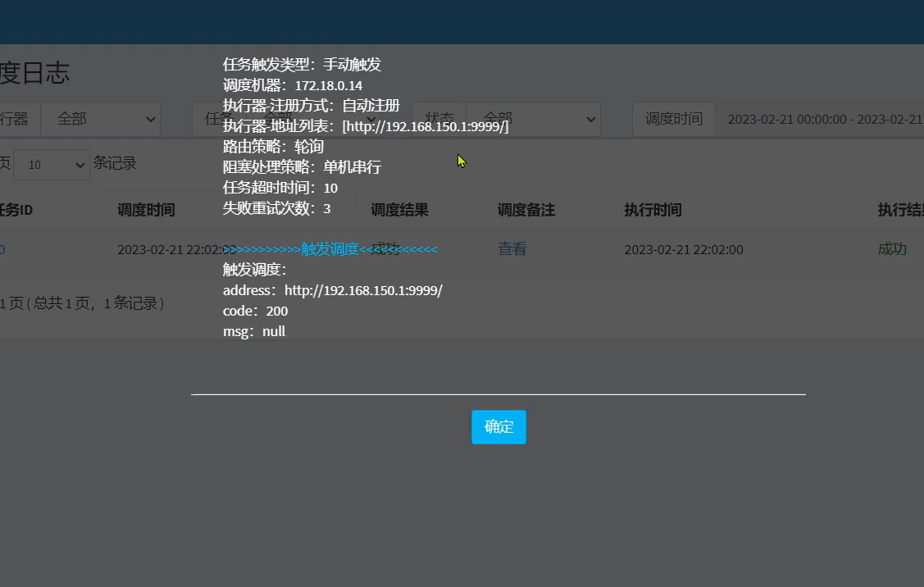
Task: Click the 调度结果 column header
Action: coord(399,210)
